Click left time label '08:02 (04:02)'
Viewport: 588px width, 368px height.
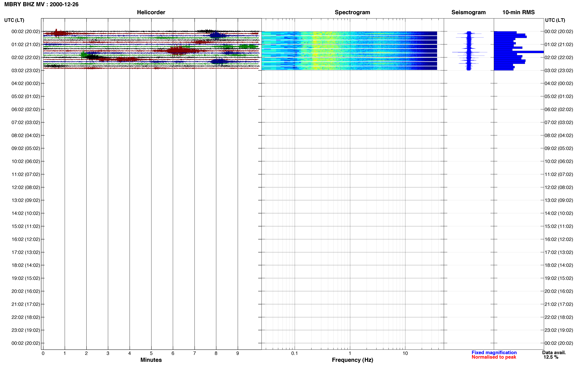(26, 135)
